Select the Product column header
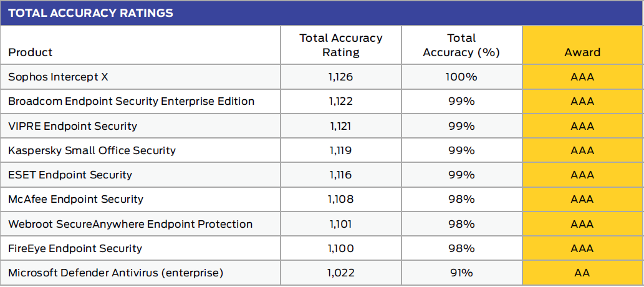Screen dimensions: 644x287 click(31, 52)
